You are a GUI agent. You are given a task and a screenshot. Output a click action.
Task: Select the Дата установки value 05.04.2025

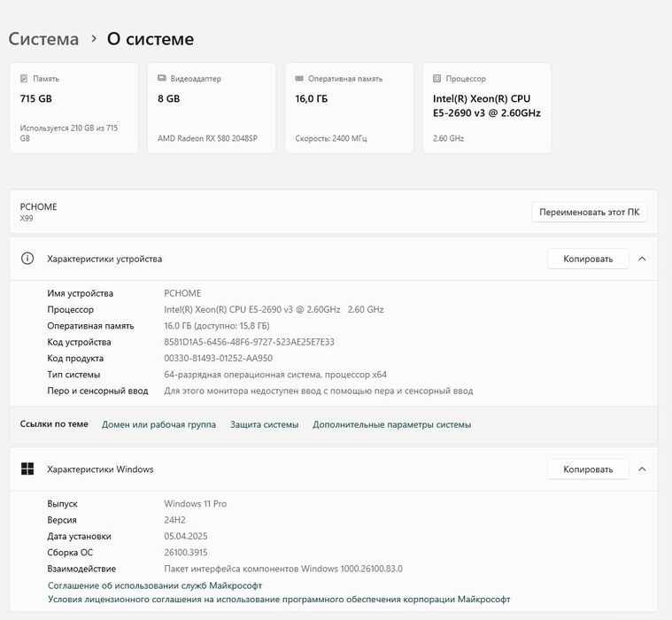tap(186, 537)
